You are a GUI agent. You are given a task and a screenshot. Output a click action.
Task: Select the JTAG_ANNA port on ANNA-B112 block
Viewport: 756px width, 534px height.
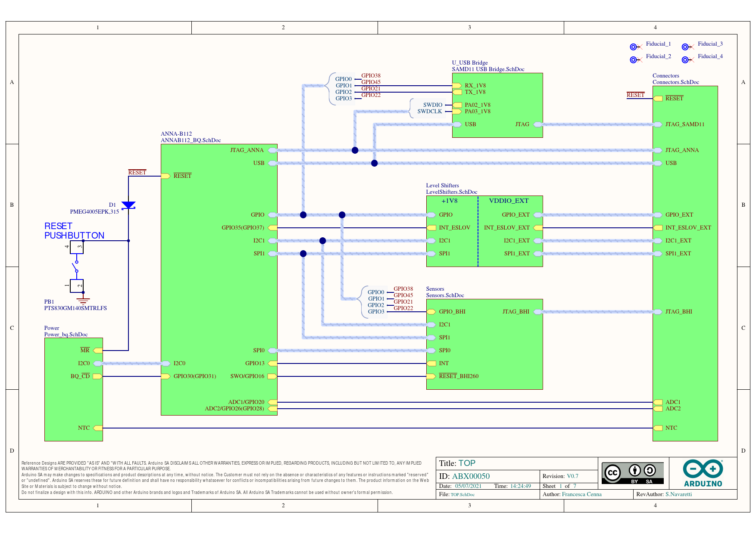(x=272, y=150)
